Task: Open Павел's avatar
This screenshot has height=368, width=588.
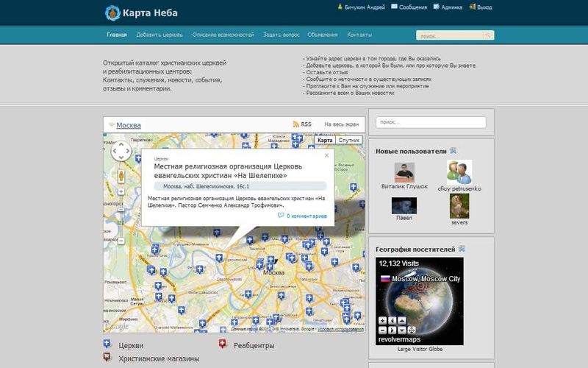Action: (x=404, y=206)
